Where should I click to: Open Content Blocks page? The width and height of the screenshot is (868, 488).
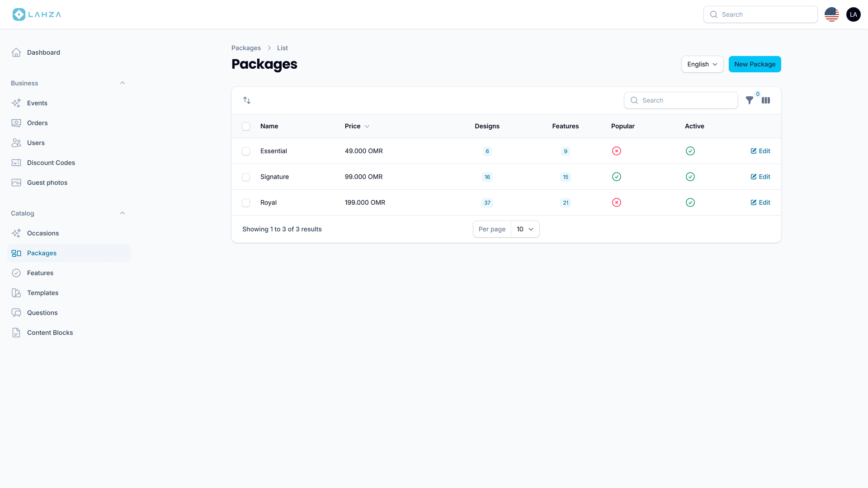pyautogui.click(x=69, y=333)
